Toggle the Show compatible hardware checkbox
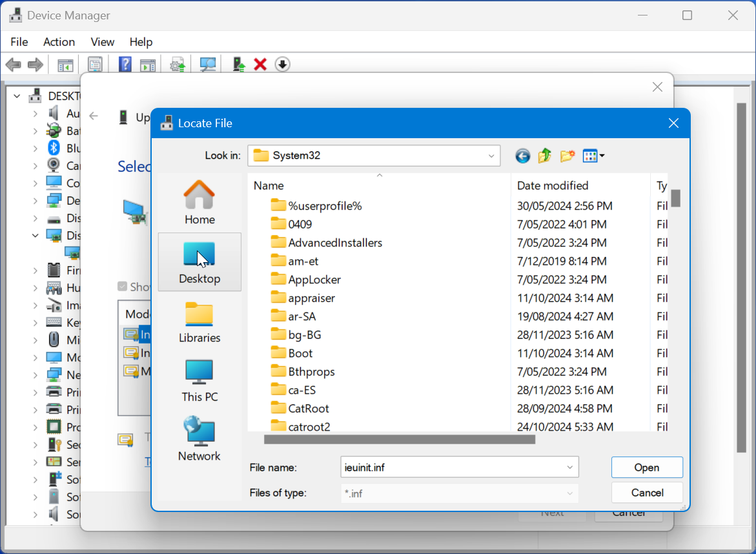This screenshot has height=554, width=756. click(123, 287)
